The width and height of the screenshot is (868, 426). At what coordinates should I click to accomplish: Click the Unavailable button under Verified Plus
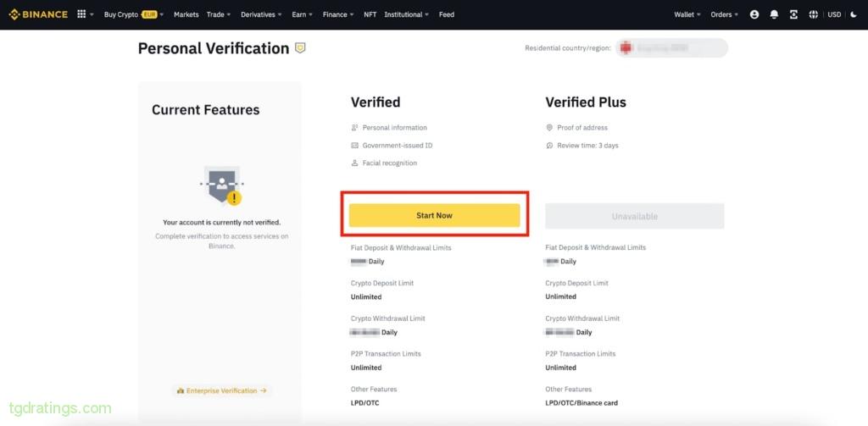[634, 216]
